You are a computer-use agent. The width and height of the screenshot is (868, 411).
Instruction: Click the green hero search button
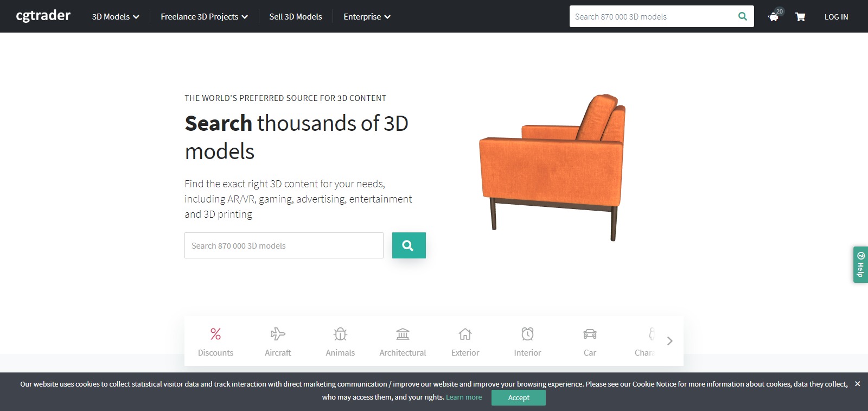pyautogui.click(x=409, y=245)
